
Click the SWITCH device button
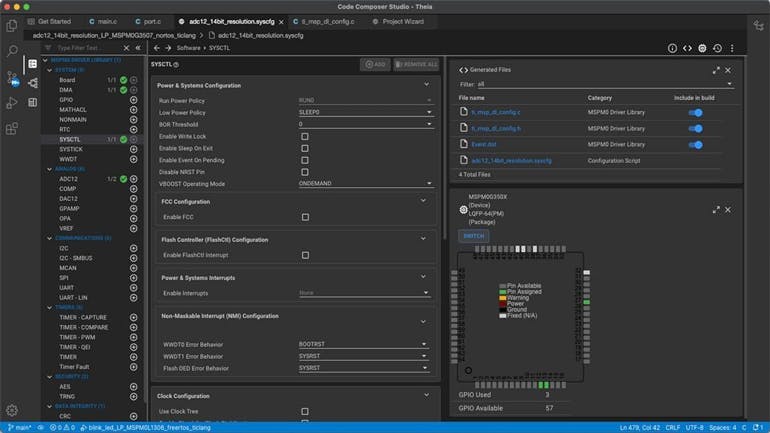click(473, 236)
